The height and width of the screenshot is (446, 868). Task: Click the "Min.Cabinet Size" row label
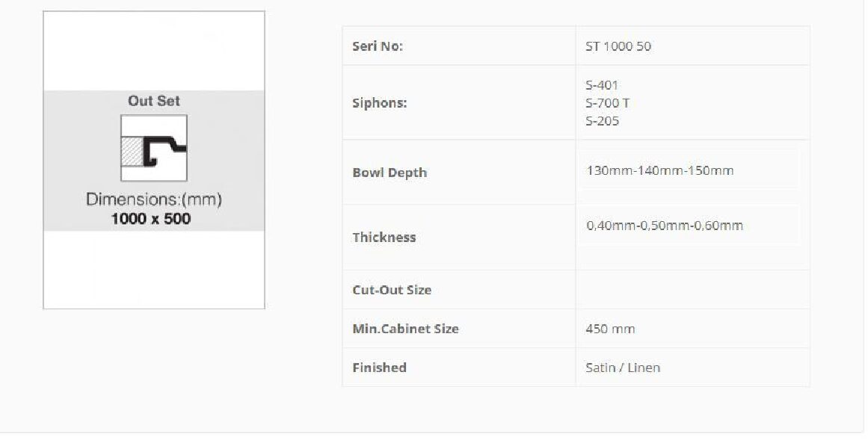[x=405, y=329]
